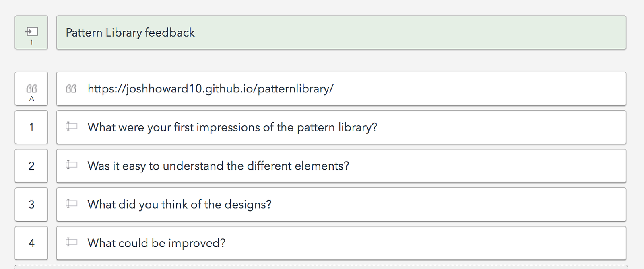Select the statement block labeled A

31,98
